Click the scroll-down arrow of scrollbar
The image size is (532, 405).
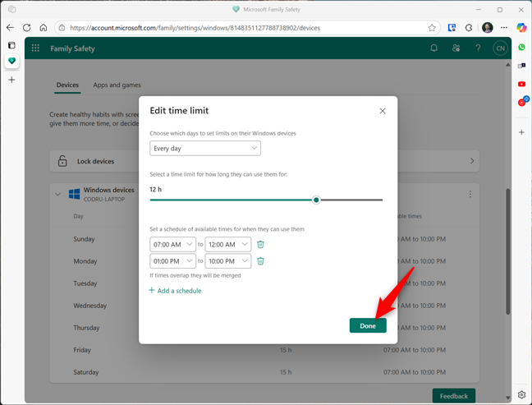click(x=507, y=398)
